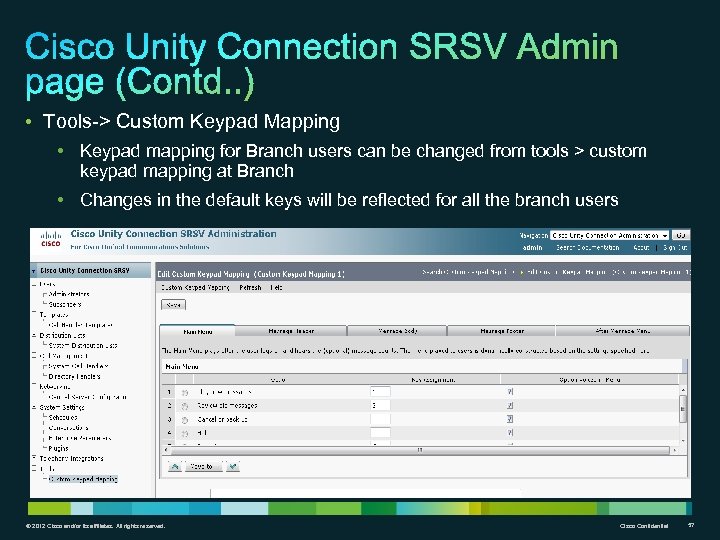Toggle the option checkbox in row 1
This screenshot has width=720, height=540.
(x=510, y=392)
